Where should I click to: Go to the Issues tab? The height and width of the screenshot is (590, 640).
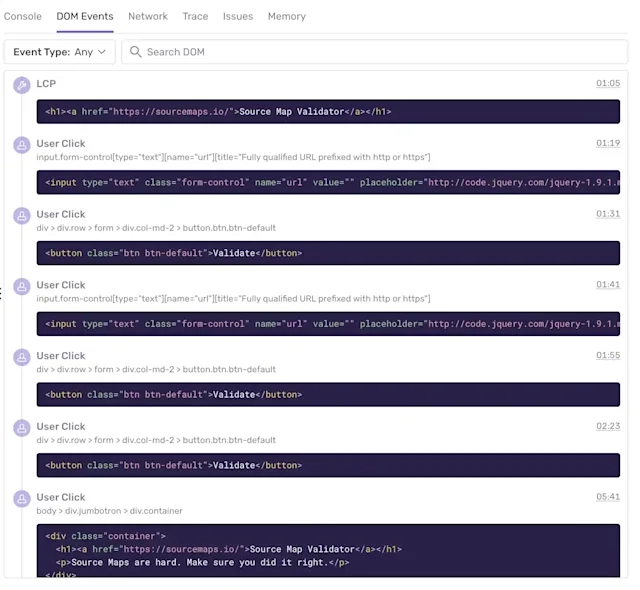click(x=238, y=16)
